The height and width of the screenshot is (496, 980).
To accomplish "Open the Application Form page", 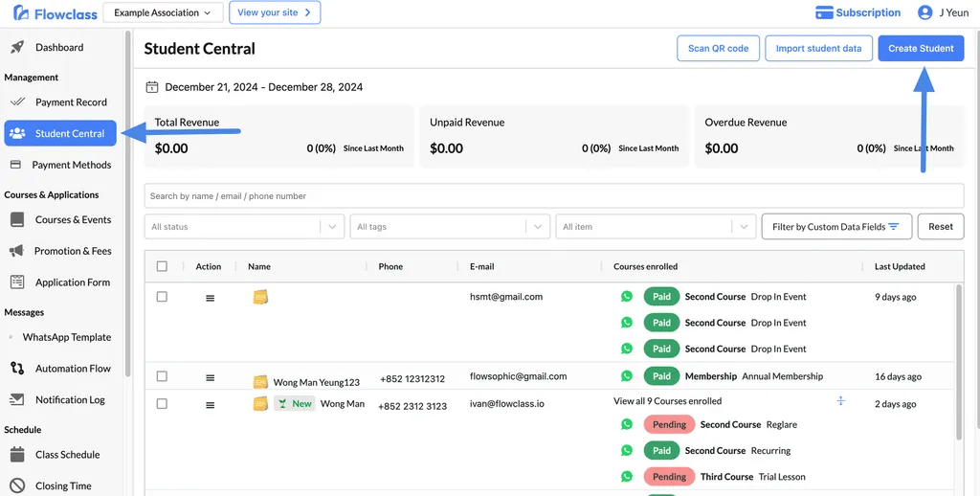I will pyautogui.click(x=62, y=282).
